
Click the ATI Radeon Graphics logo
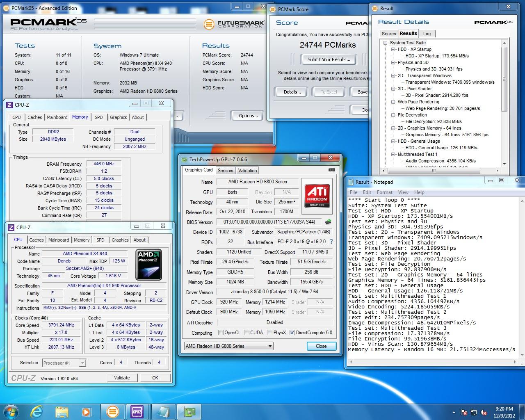coord(317,196)
